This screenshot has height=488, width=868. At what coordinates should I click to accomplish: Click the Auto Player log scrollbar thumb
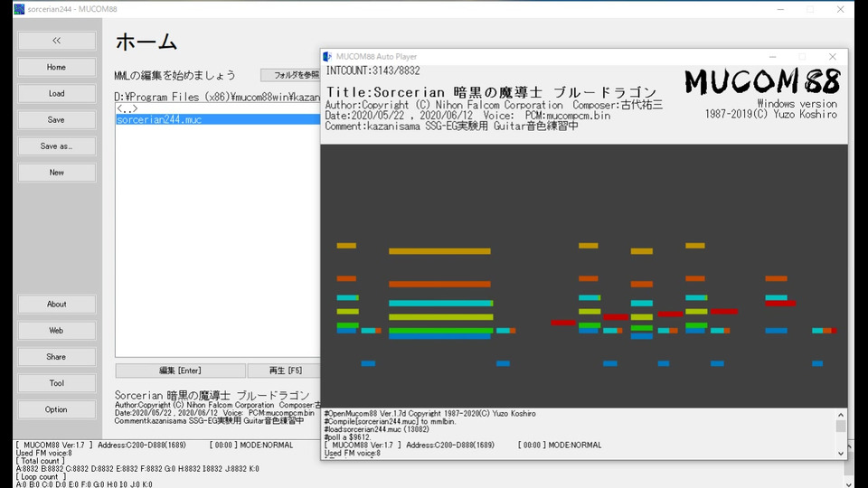841,426
